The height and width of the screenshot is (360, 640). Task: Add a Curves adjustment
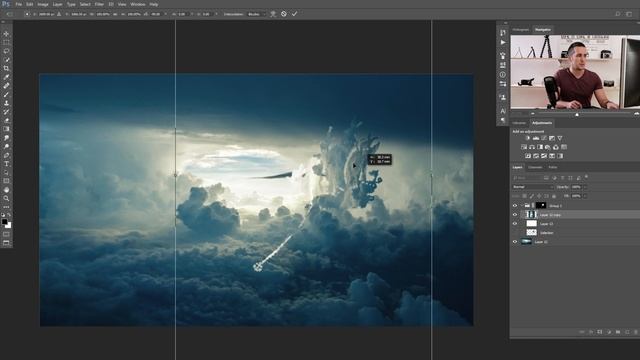point(544,138)
